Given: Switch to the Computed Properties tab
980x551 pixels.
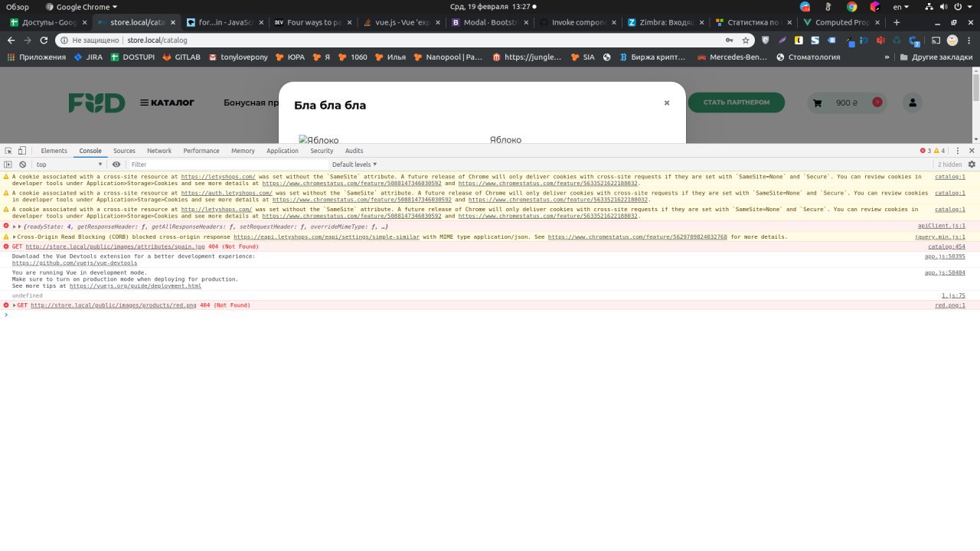Looking at the screenshot, I should (x=841, y=22).
